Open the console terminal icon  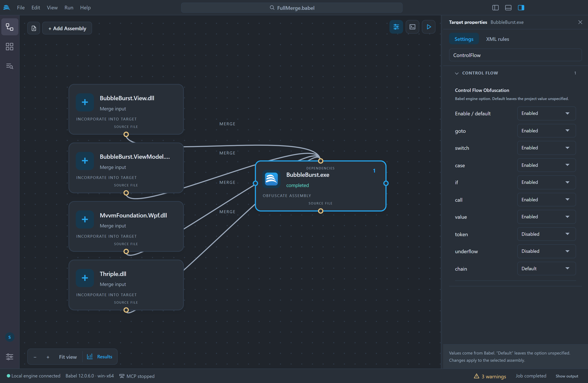point(412,27)
